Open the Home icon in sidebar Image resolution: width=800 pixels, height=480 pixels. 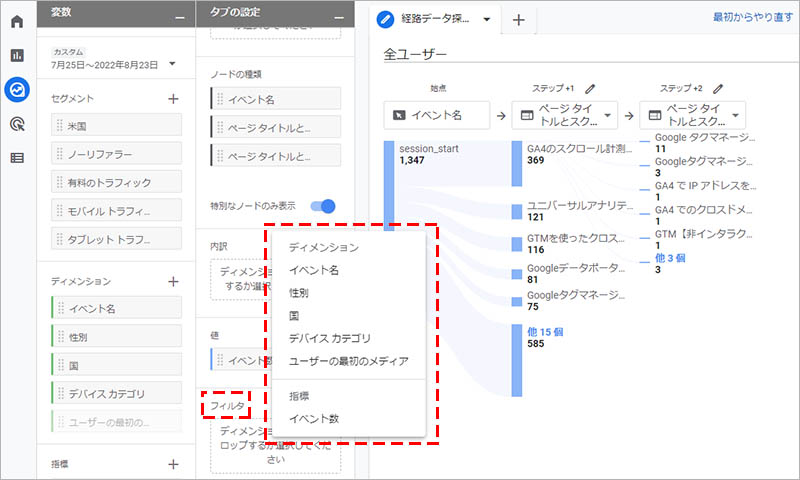pyautogui.click(x=17, y=22)
